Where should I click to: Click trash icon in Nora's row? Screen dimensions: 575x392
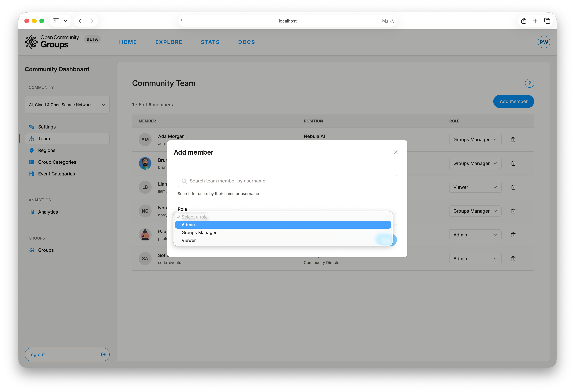[x=513, y=211]
